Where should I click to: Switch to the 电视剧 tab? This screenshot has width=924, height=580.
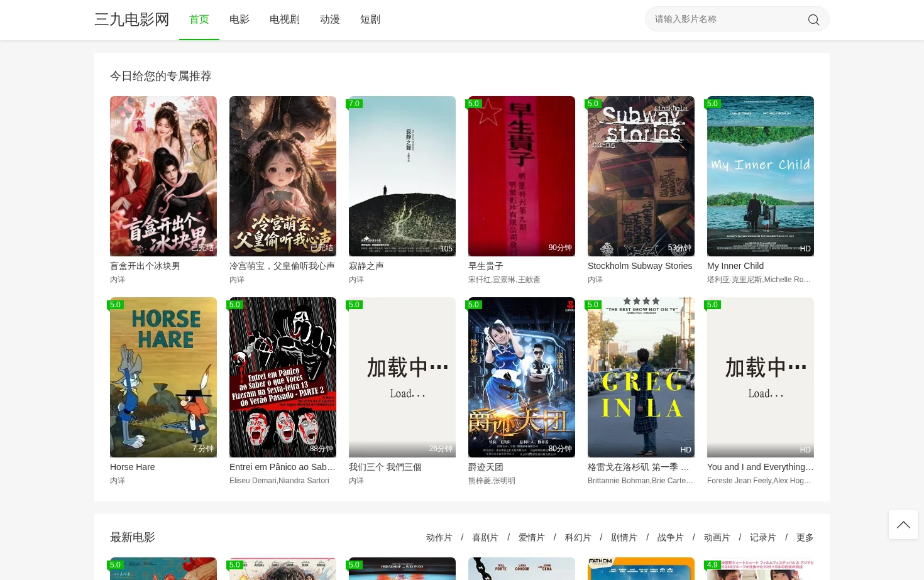[x=285, y=19]
